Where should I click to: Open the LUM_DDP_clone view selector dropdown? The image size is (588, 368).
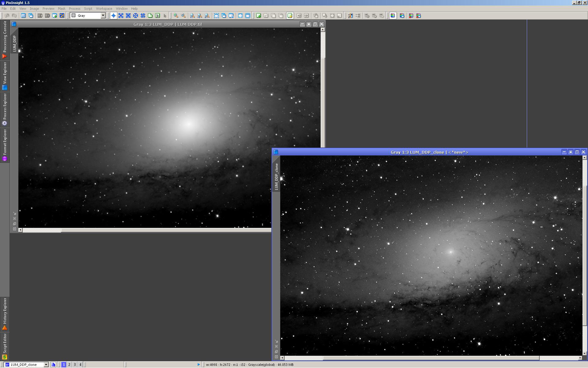(x=46, y=365)
